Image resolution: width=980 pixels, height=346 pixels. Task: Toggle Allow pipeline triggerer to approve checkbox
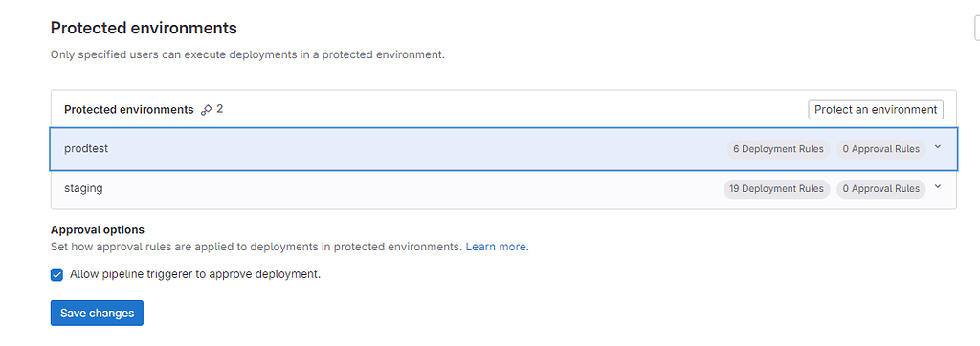(x=56, y=275)
